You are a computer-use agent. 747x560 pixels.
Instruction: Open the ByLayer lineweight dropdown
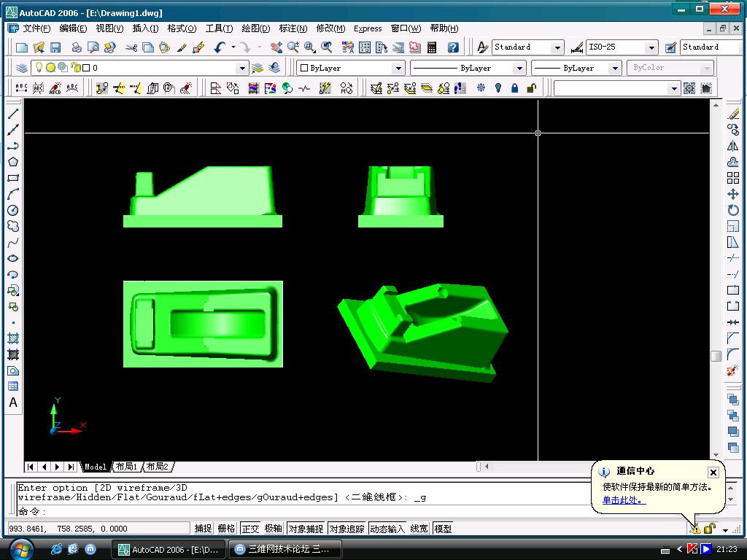[616, 68]
